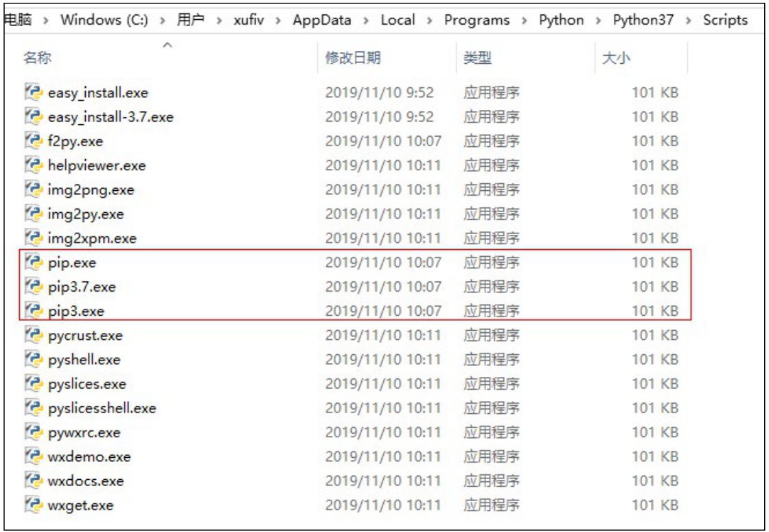The image size is (769, 532).
Task: Select the file name pywxrc.exe
Action: coord(84,432)
